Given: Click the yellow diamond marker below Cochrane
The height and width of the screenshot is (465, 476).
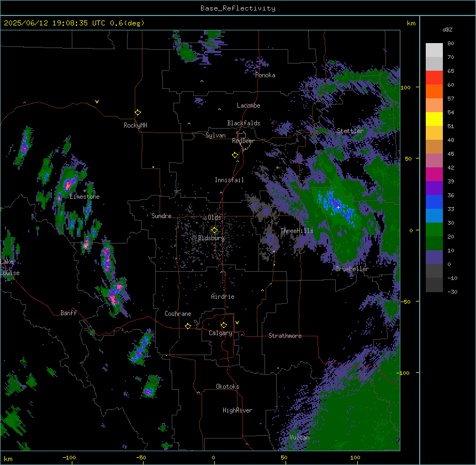Looking at the screenshot, I should (x=188, y=326).
